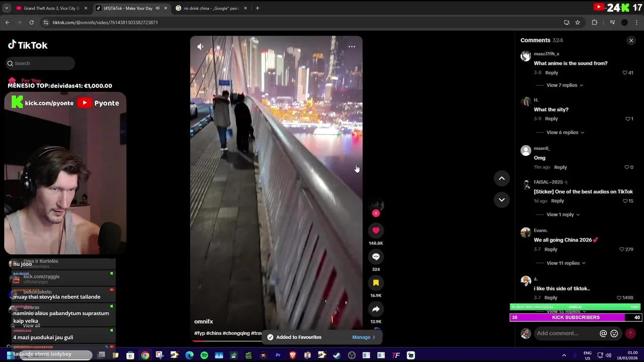The height and width of the screenshot is (362, 644).
Task: Bookmark this page with the star icon
Action: tap(578, 22)
